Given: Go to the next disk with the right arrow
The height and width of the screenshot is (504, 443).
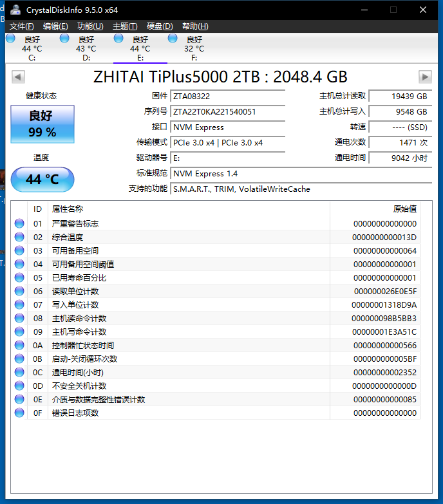Looking at the screenshot, I should (x=425, y=77).
